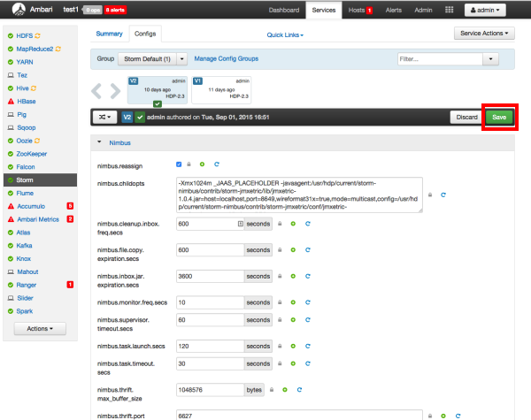Image resolution: width=531 pixels, height=420 pixels.
Task: Select ZooKeeper service in sidebar
Action: [x=32, y=154]
